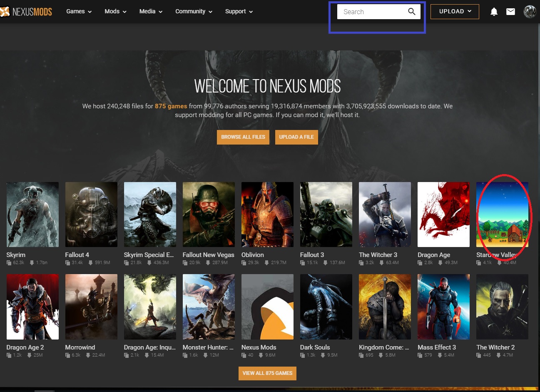Click Fallout 4's files count icon

pyautogui.click(x=68, y=263)
